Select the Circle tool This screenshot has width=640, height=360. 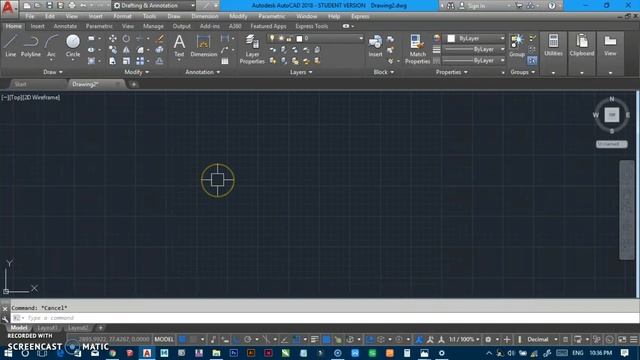[73, 46]
